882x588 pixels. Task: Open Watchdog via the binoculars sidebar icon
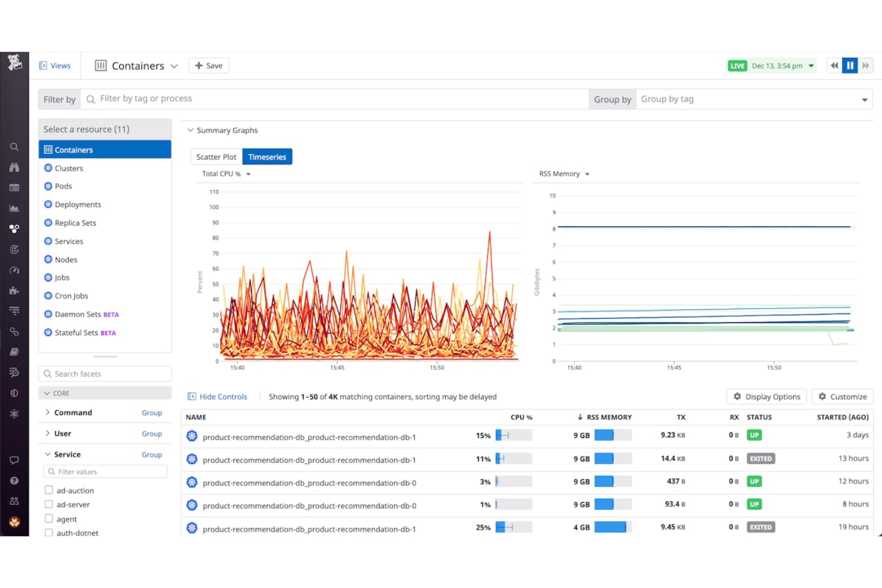click(x=14, y=167)
